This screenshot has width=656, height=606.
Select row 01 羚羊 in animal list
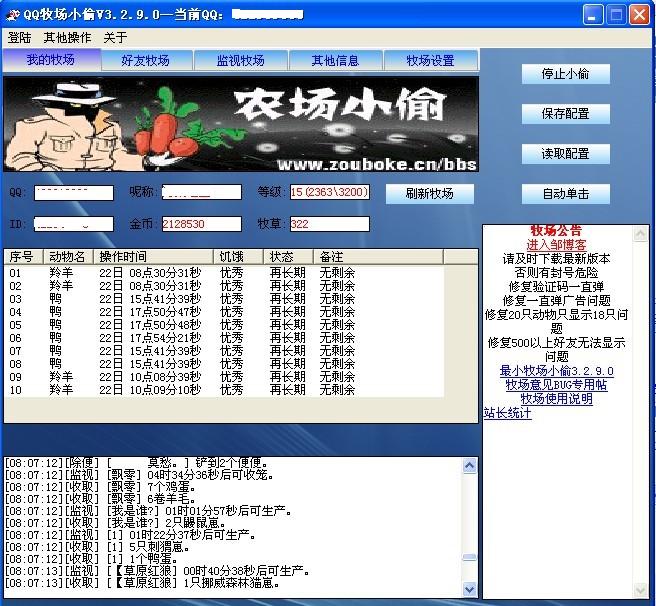pos(224,273)
